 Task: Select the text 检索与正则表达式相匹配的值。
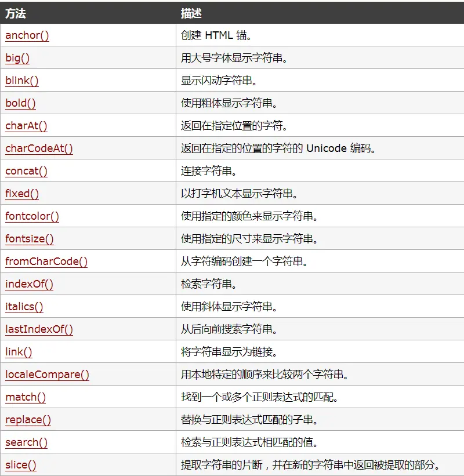pos(249,442)
